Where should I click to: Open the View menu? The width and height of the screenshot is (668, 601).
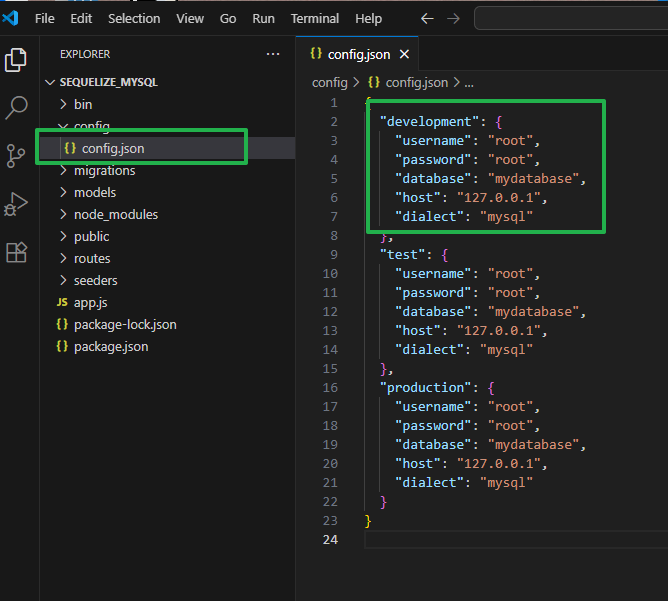tap(190, 19)
